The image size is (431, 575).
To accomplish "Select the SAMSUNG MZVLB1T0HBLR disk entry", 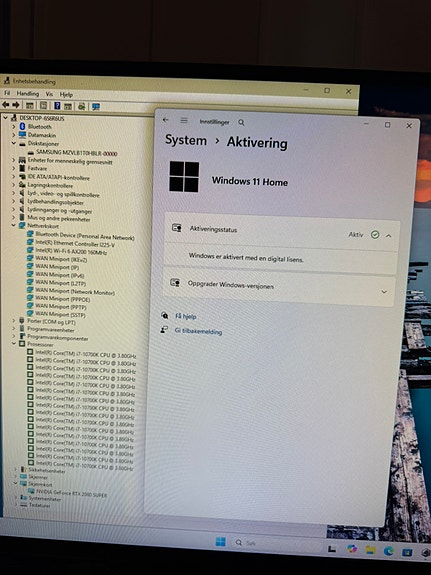I will click(77, 153).
